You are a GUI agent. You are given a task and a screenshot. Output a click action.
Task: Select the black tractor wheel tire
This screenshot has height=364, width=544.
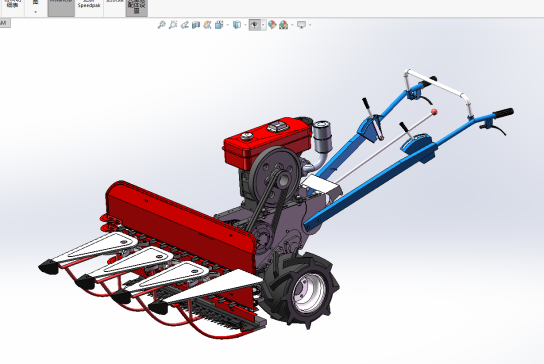301,290
